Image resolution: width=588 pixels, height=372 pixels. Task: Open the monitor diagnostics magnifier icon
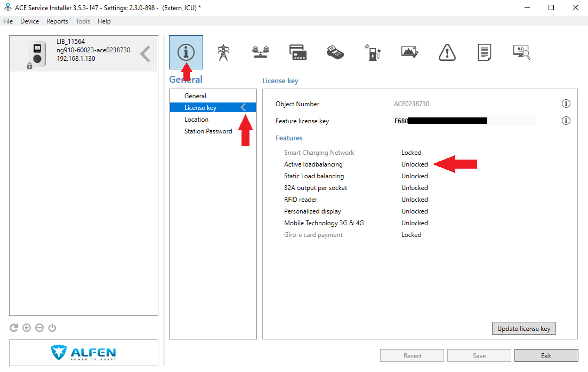click(521, 52)
